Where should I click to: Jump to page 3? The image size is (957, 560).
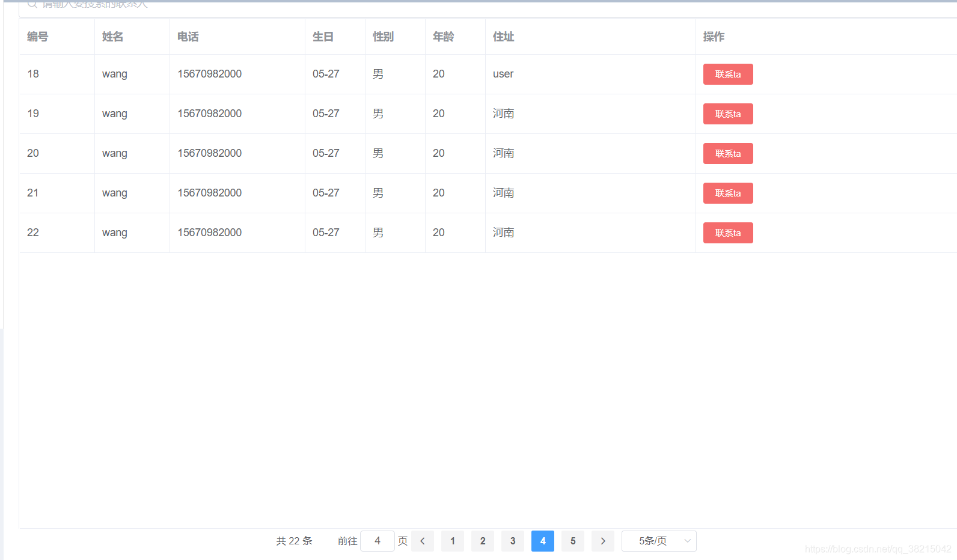[x=513, y=541]
